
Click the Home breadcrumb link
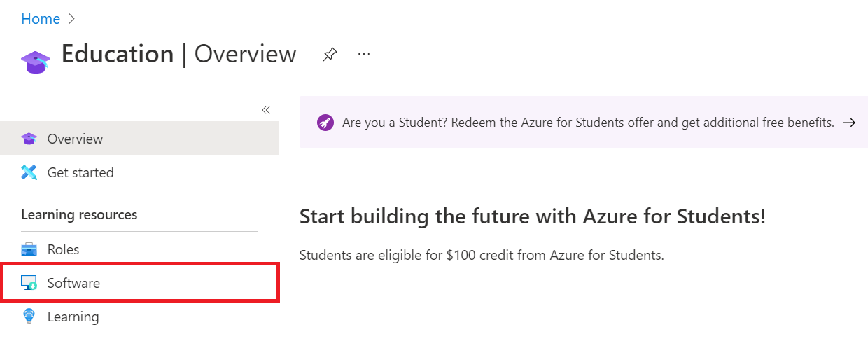(x=41, y=19)
